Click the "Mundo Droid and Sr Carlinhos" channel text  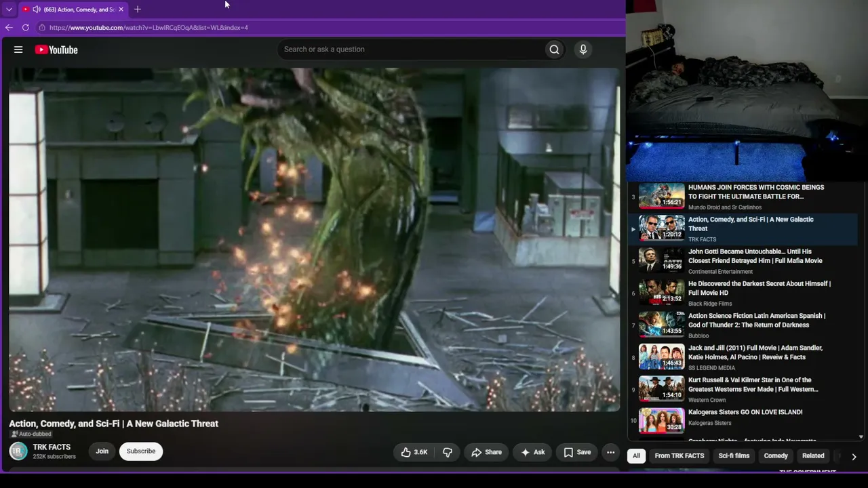click(725, 207)
